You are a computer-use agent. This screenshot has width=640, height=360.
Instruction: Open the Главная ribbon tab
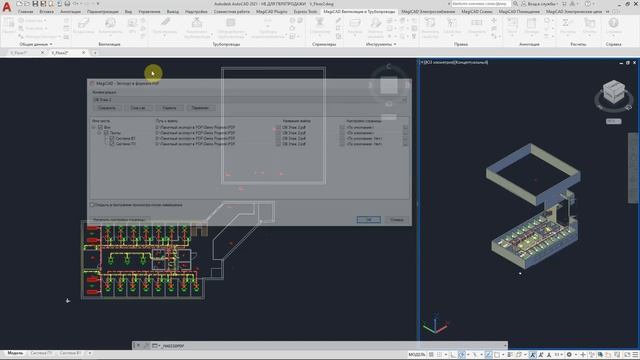(25, 12)
